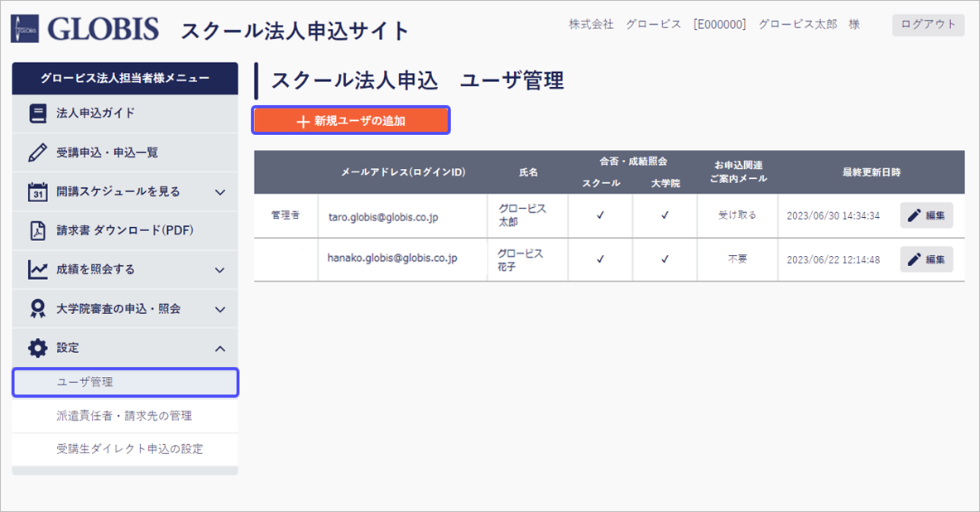
Task: Click 編集 button for hanako.globis@globis.co.jp
Action: [x=926, y=259]
